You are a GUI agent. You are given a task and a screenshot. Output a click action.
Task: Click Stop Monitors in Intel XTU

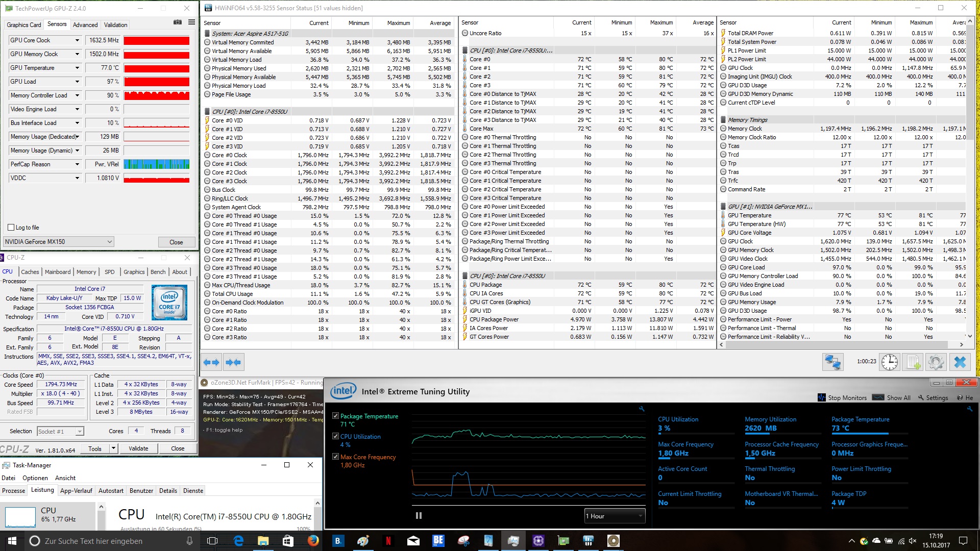point(842,397)
